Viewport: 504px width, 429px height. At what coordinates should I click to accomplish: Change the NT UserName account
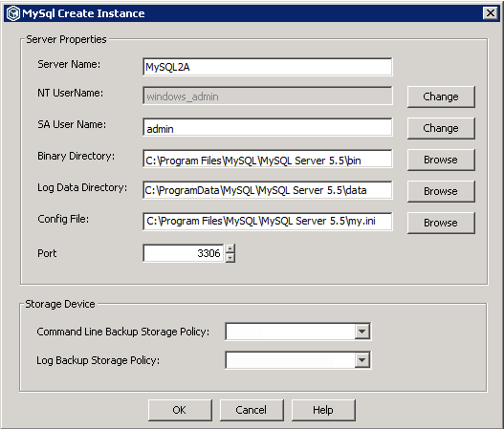(441, 97)
